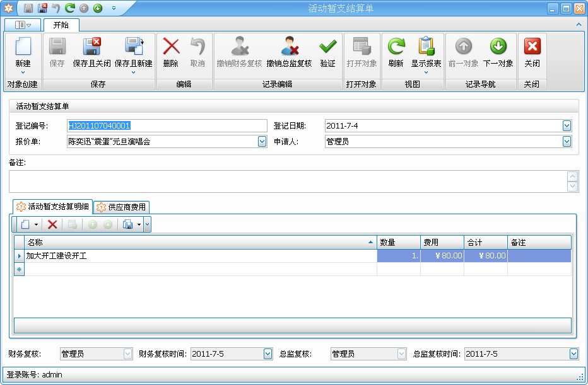Screen dimensions: 588x385
Task: Expand the 报价单 dropdown arrow
Action: (x=262, y=142)
